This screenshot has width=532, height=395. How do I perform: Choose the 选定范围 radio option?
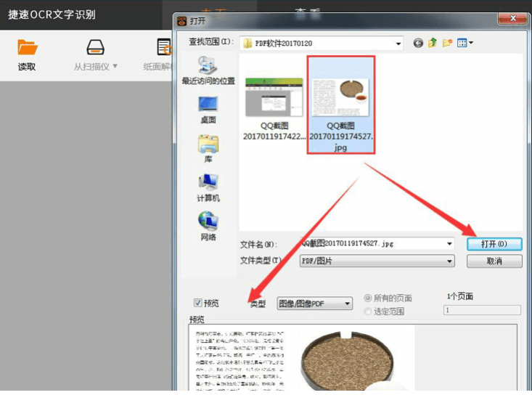coord(368,311)
